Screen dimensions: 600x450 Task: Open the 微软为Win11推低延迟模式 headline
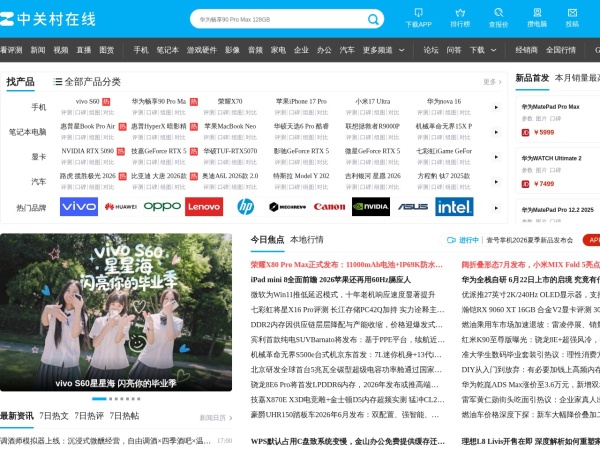pos(343,295)
